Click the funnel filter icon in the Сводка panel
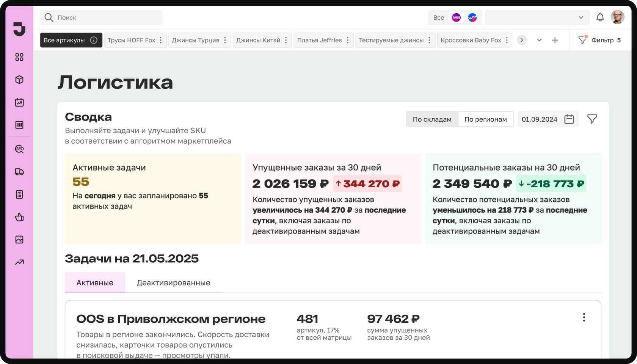This screenshot has height=364, width=637. (x=592, y=119)
